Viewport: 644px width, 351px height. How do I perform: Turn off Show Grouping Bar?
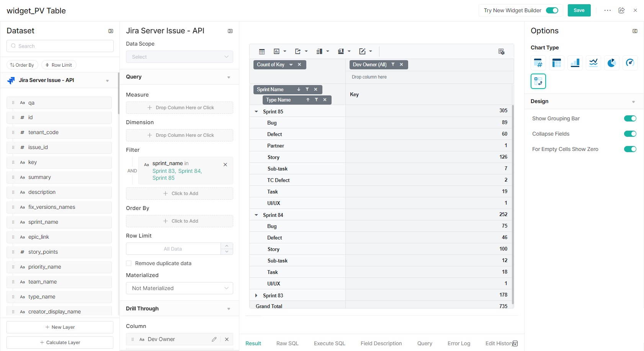coord(630,118)
